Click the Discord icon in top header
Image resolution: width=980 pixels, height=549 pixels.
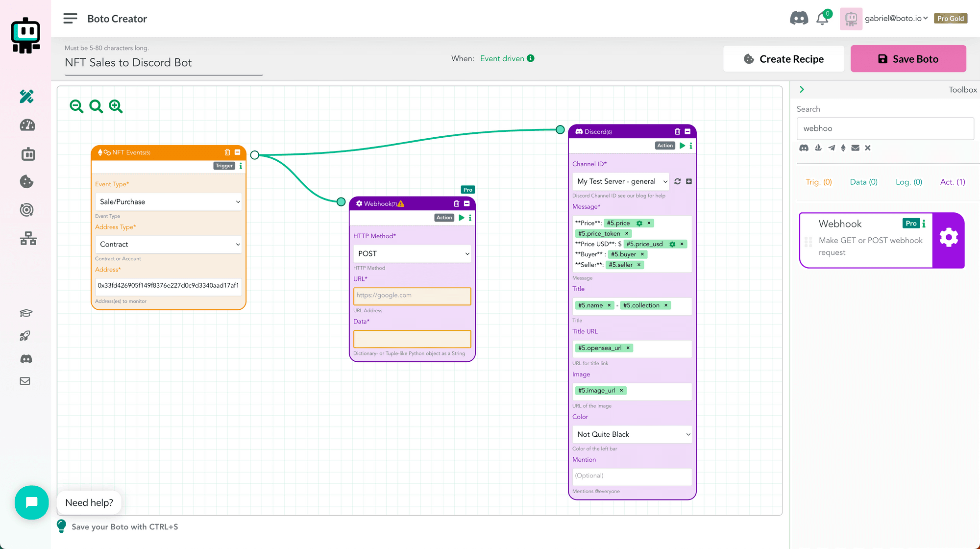click(x=799, y=19)
